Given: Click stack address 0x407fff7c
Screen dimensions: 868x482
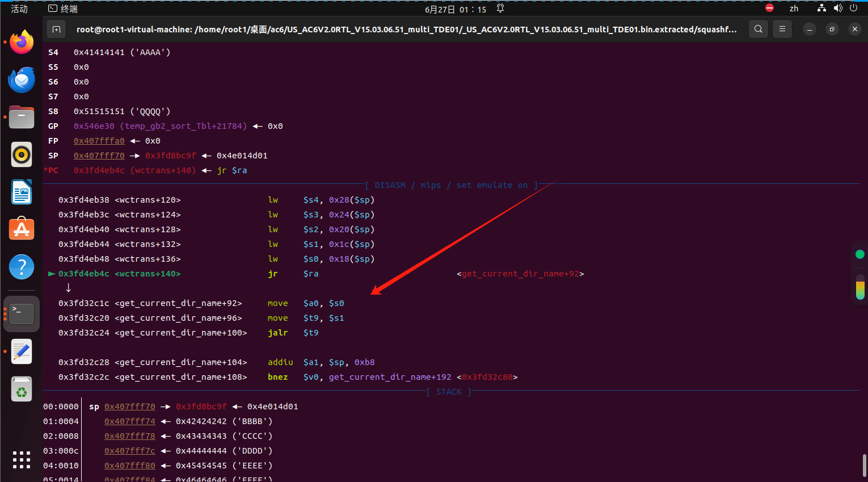Looking at the screenshot, I should click(x=130, y=451).
